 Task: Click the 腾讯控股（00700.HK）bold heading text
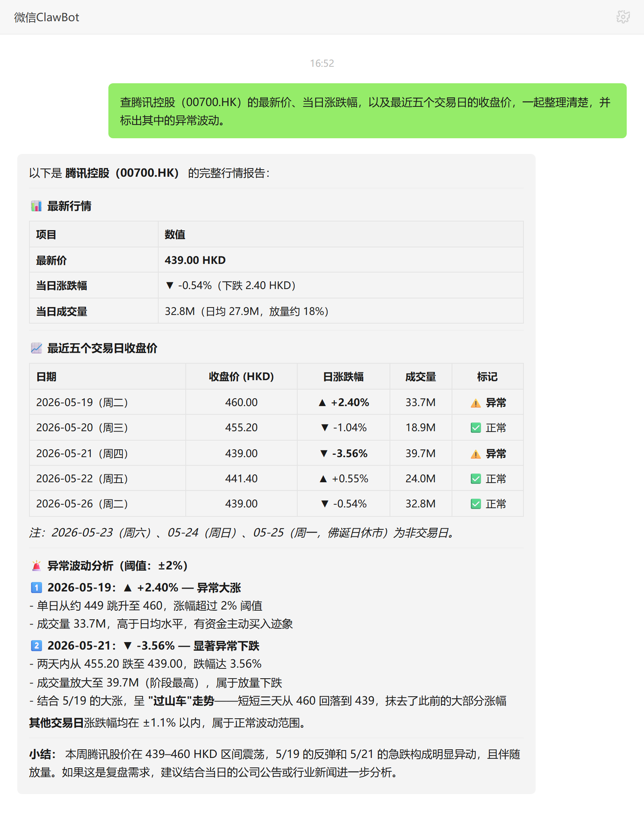click(122, 173)
